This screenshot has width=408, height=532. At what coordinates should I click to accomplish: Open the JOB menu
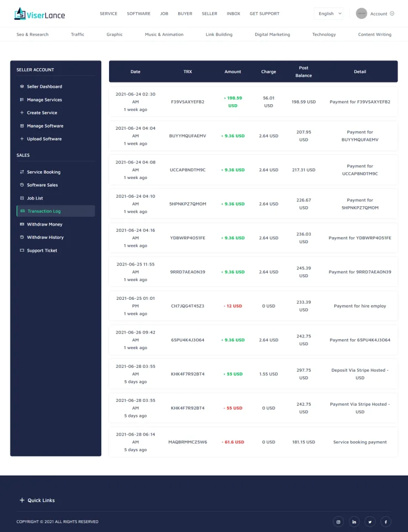click(x=164, y=13)
